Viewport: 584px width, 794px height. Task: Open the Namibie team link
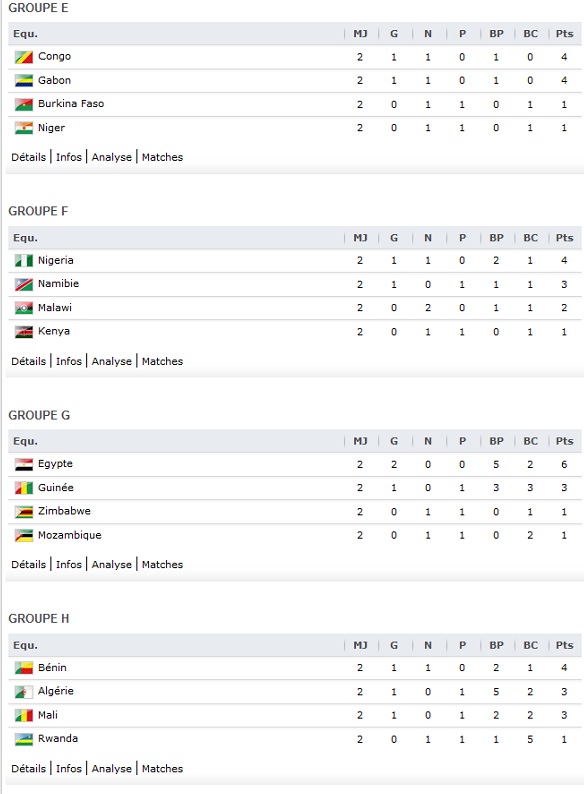click(x=58, y=284)
